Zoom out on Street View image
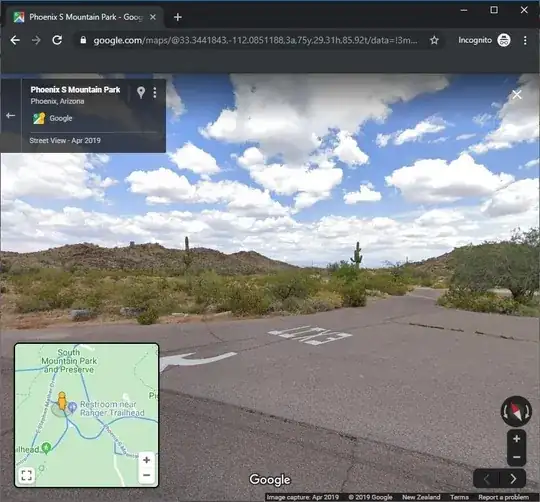Image resolution: width=540 pixels, height=502 pixels. coord(516,457)
